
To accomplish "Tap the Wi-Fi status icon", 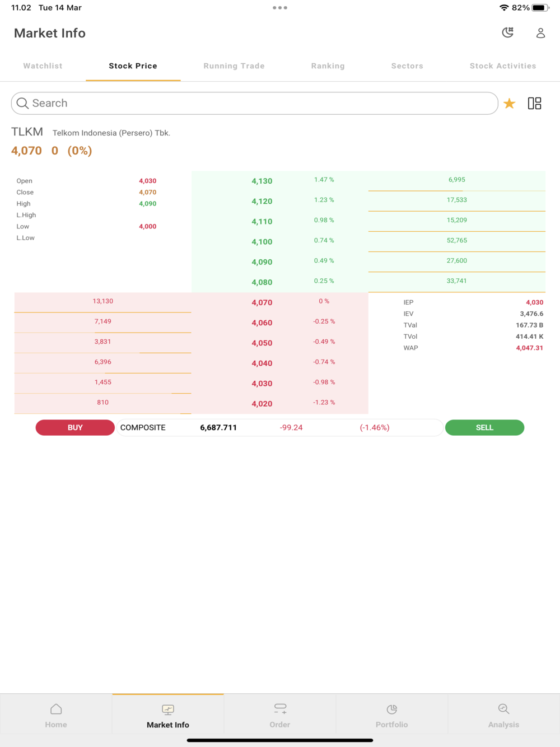I will coord(504,8).
